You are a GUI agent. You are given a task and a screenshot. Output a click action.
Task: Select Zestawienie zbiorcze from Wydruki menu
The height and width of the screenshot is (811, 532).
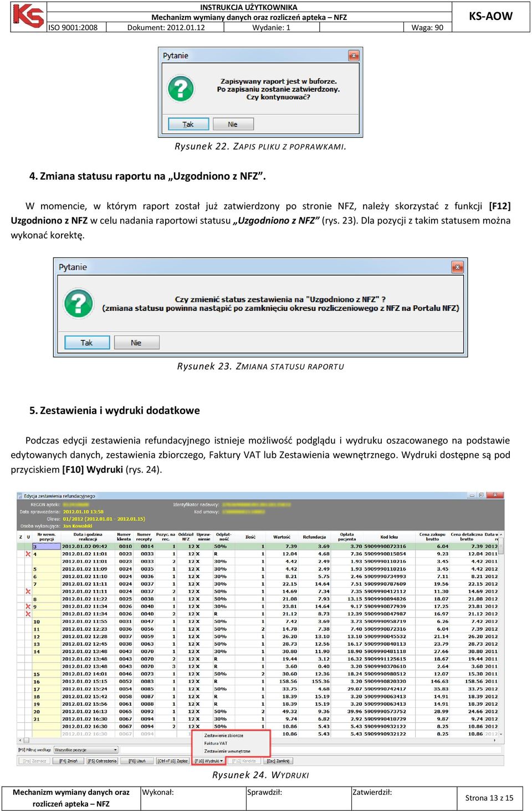pyautogui.click(x=223, y=736)
